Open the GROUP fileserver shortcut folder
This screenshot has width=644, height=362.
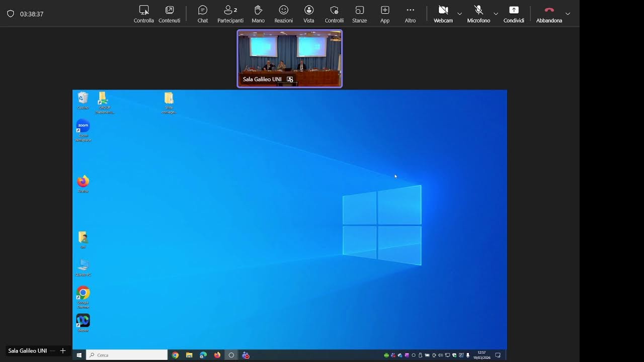pos(105,103)
